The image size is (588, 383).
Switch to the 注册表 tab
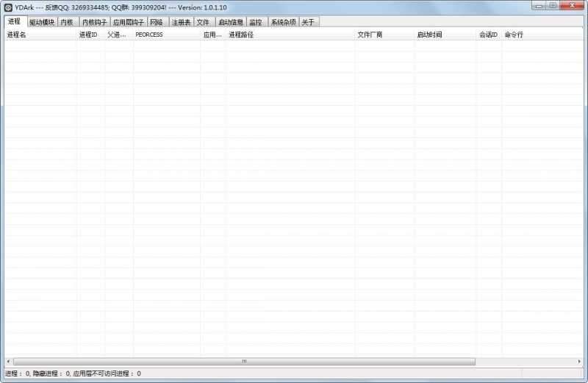pyautogui.click(x=181, y=22)
